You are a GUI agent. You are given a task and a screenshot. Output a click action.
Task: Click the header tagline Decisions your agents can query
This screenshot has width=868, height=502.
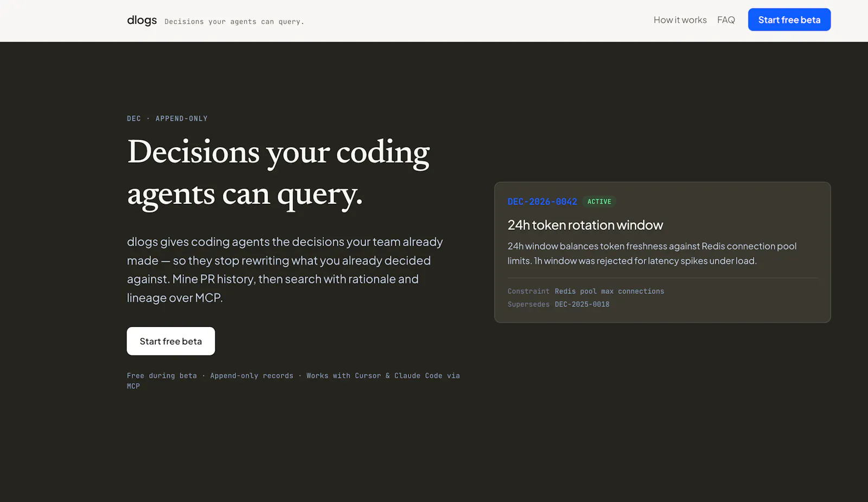click(x=234, y=22)
